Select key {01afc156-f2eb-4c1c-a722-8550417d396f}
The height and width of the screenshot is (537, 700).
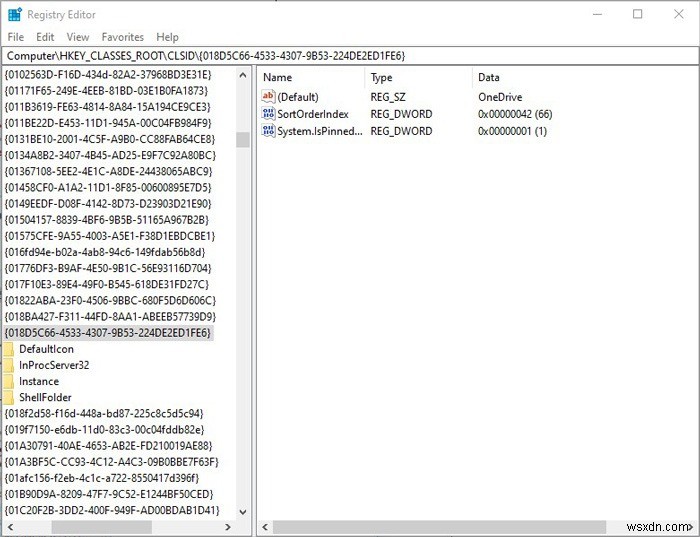click(x=102, y=478)
